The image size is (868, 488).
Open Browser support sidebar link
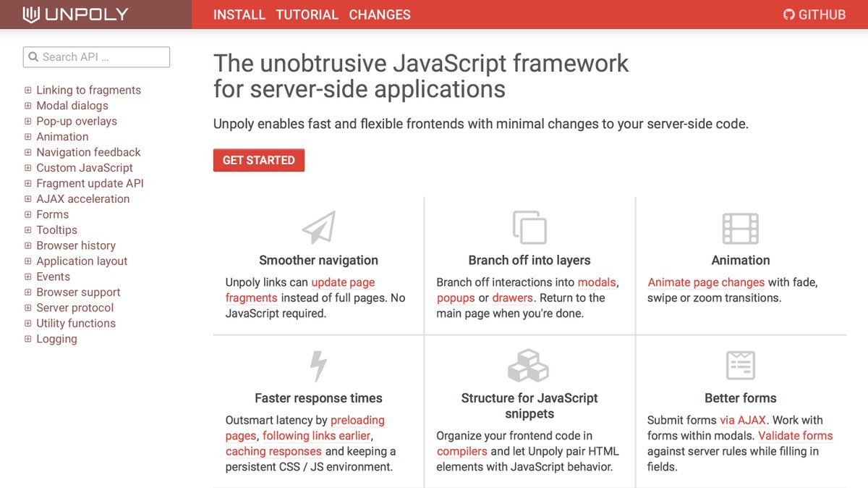pyautogui.click(x=79, y=293)
